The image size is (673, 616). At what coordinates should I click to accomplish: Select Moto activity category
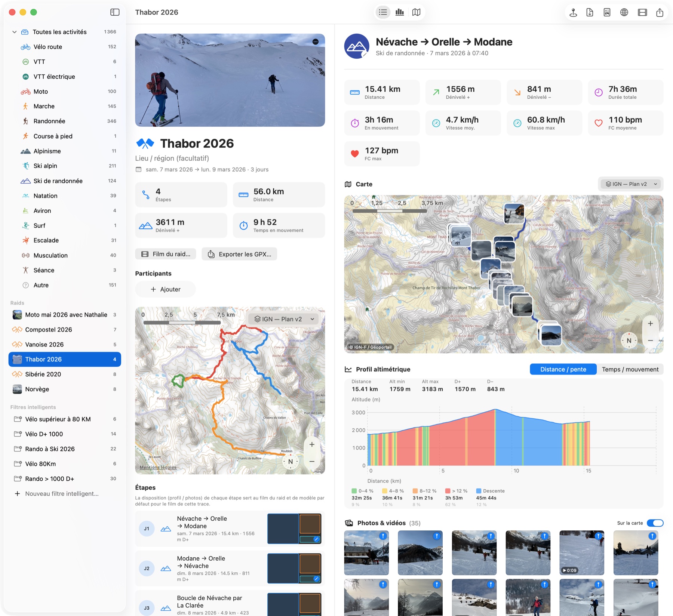tap(65, 92)
